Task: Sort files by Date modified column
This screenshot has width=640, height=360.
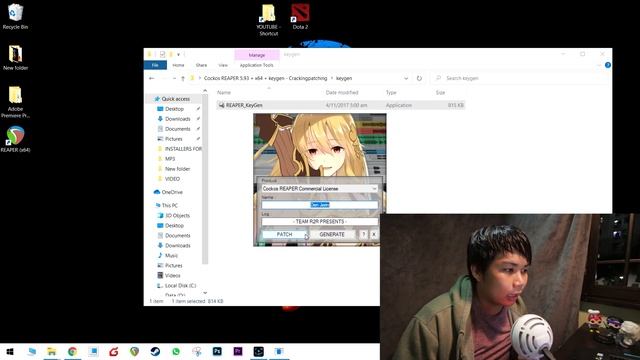Action: (x=342, y=93)
